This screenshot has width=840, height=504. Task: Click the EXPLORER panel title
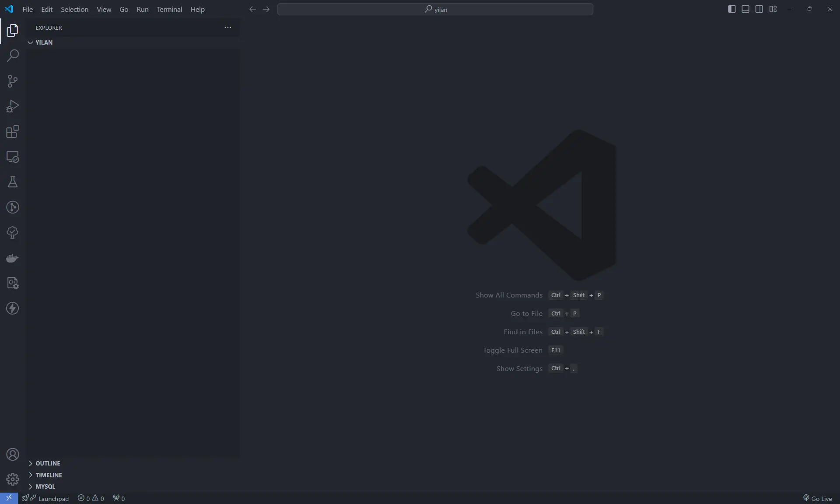[x=49, y=28]
